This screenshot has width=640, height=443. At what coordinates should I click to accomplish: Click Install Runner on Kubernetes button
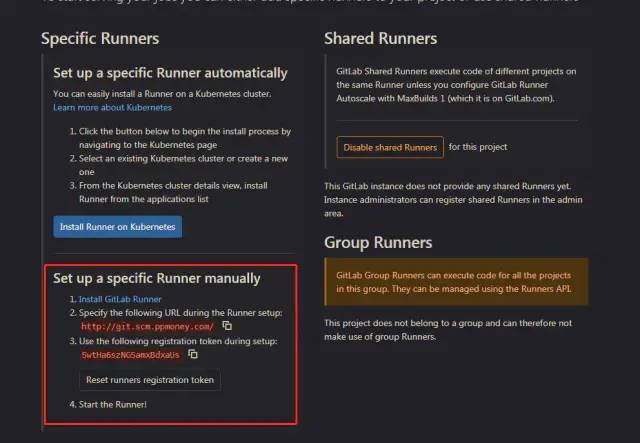pyautogui.click(x=118, y=227)
